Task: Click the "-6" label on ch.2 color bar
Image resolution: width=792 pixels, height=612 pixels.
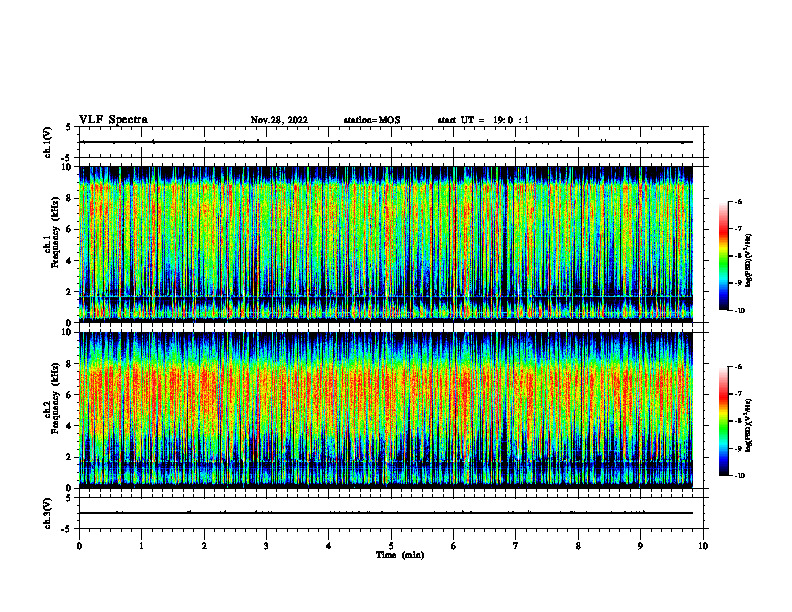Action: pyautogui.click(x=738, y=367)
